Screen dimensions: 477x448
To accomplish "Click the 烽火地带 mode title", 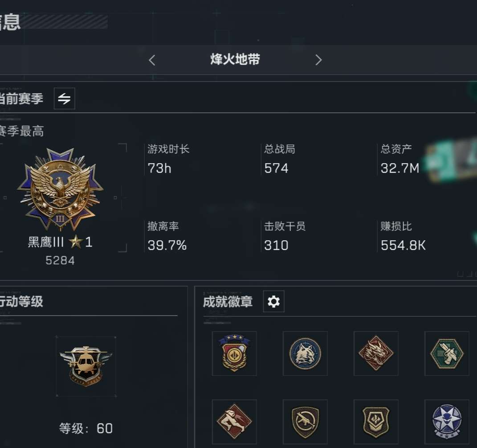I will (x=235, y=59).
